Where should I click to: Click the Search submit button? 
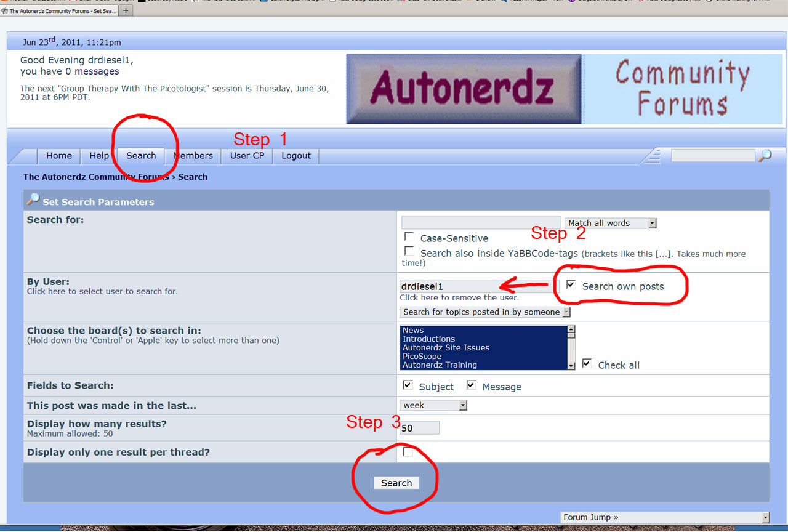coord(396,483)
